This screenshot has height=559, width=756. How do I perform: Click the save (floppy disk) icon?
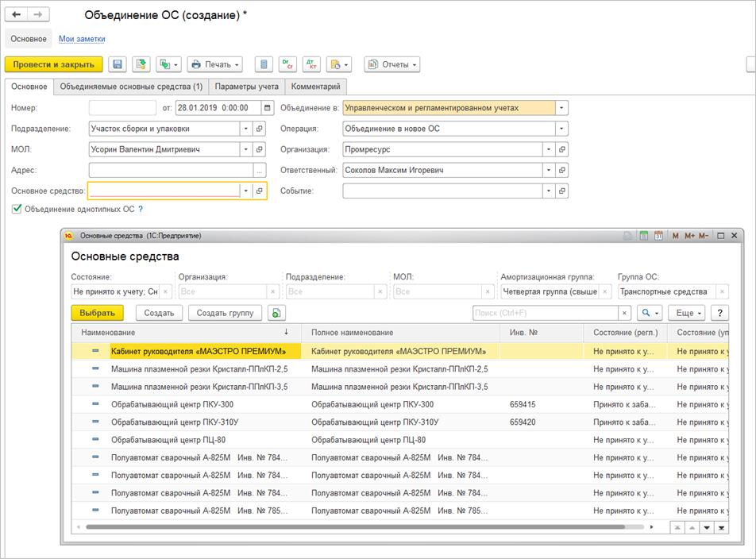118,64
